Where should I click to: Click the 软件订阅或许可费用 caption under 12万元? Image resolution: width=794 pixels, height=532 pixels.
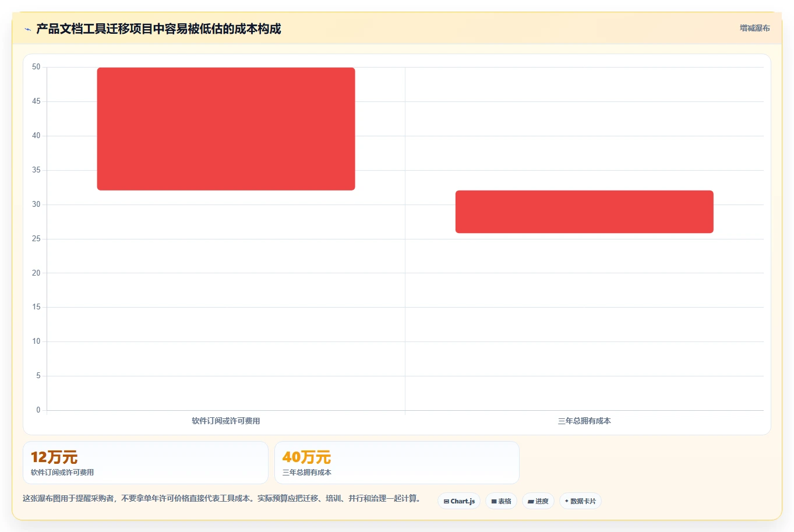62,473
